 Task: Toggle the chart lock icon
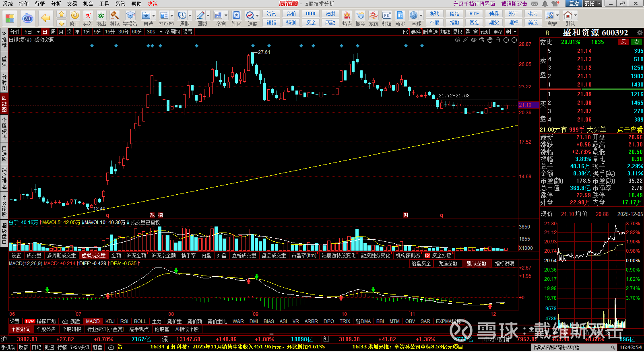pos(498,40)
